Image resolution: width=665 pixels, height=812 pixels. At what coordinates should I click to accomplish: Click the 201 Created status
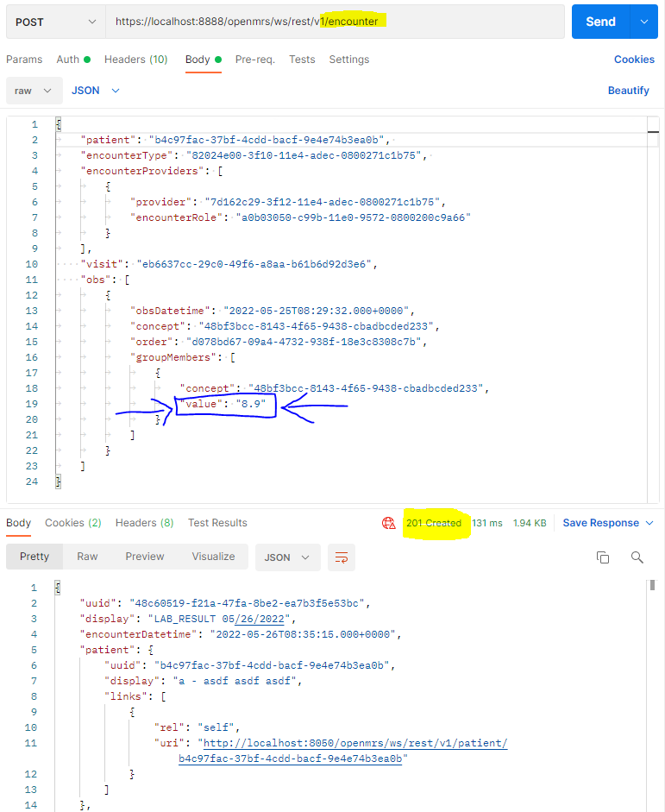[434, 523]
